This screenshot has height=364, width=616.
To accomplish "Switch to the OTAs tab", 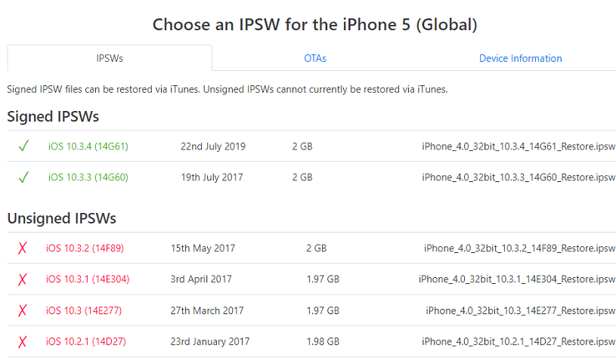I will pos(315,58).
